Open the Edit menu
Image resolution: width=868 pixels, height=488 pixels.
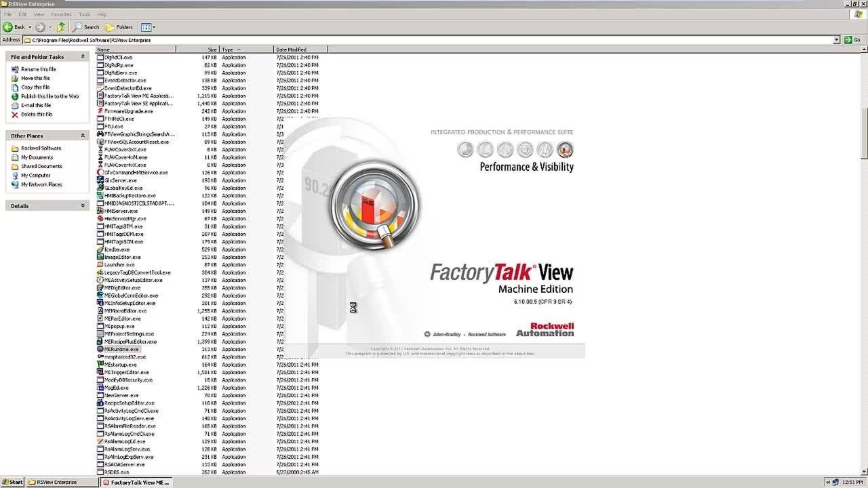click(22, 14)
